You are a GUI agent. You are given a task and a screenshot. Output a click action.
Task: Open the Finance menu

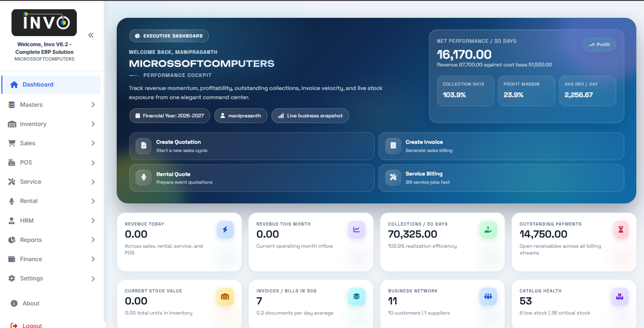[51, 259]
